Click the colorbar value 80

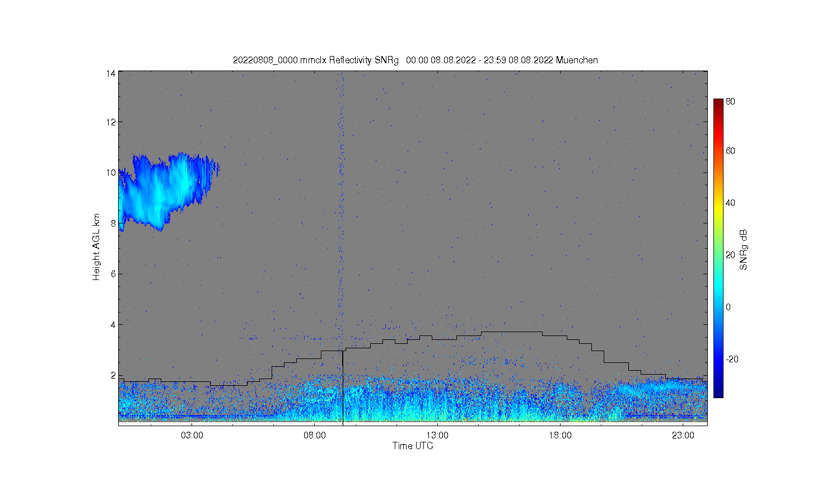730,102
